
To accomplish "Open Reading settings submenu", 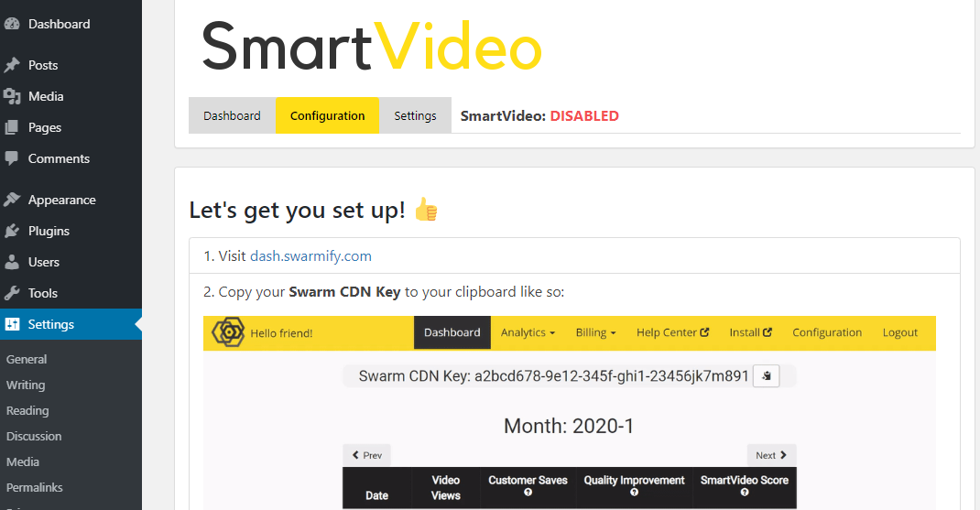I will coord(27,410).
